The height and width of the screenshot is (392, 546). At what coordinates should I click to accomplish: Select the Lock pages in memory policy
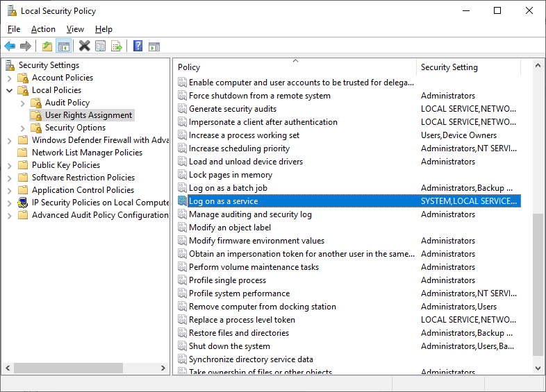(231, 175)
